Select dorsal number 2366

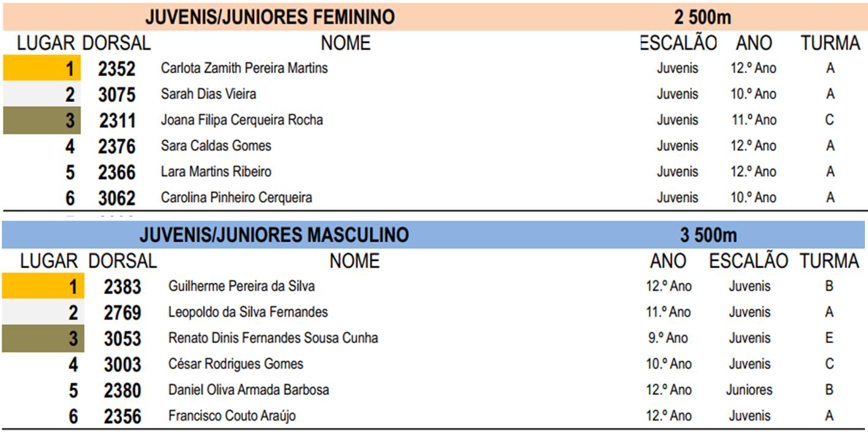117,172
